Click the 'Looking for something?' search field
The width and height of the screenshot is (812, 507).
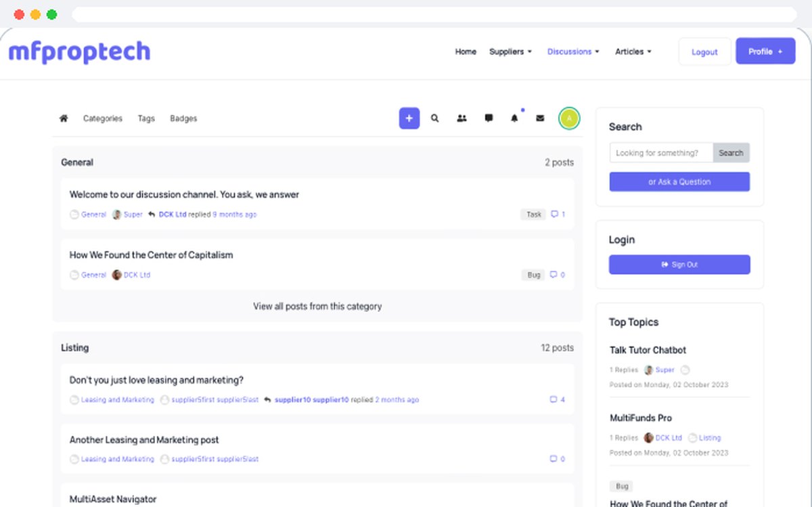(x=661, y=153)
